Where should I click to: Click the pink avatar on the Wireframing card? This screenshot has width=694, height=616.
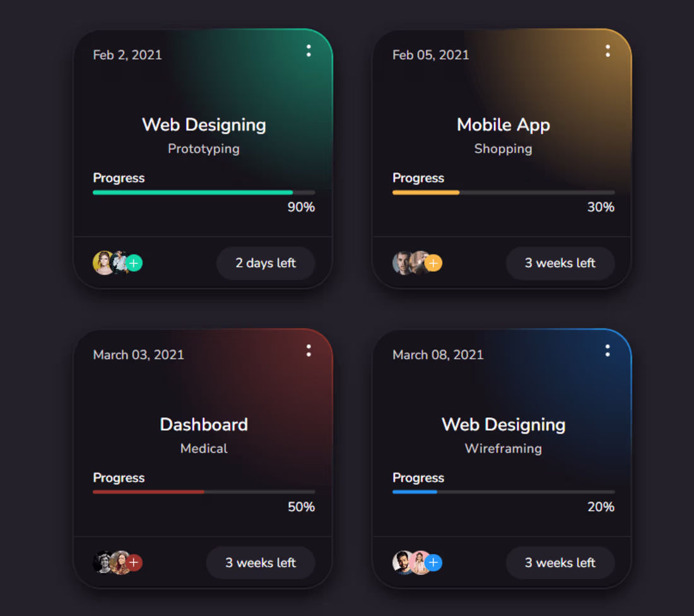click(x=420, y=562)
